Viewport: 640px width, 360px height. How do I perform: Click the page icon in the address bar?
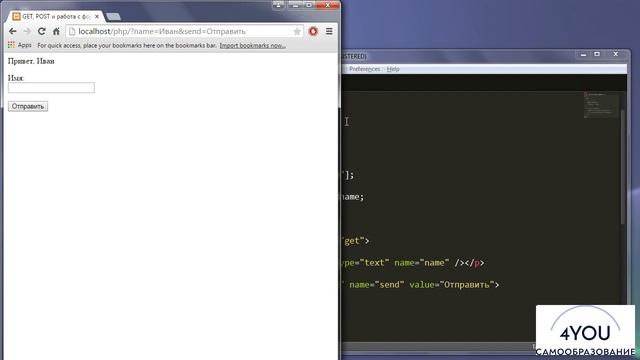coord(72,31)
